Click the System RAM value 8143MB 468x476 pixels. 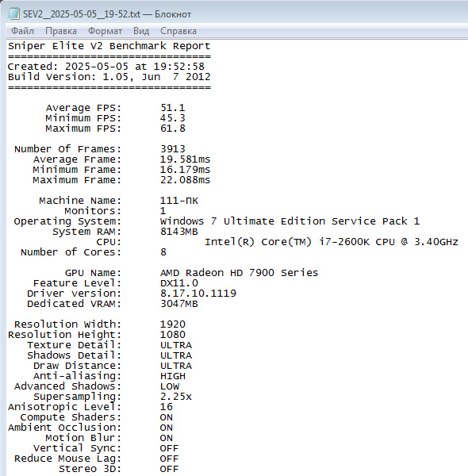[x=179, y=232]
